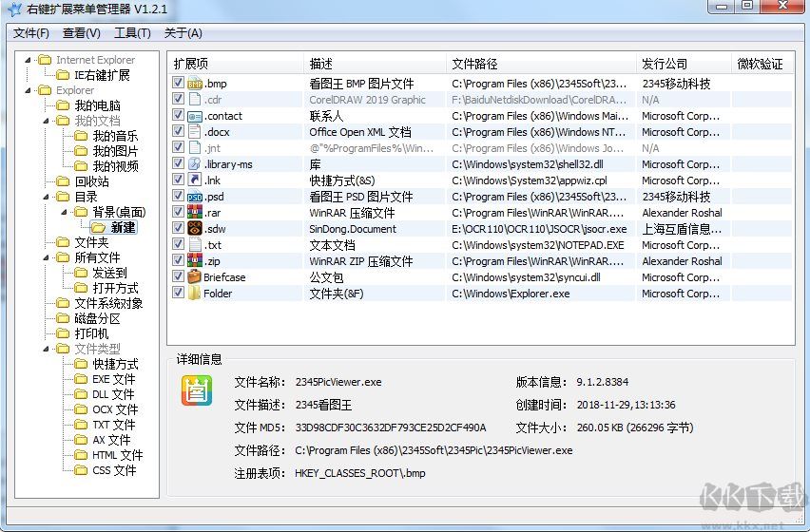Open the 关于(A) menu
The width and height of the screenshot is (810, 532).
tap(183, 33)
